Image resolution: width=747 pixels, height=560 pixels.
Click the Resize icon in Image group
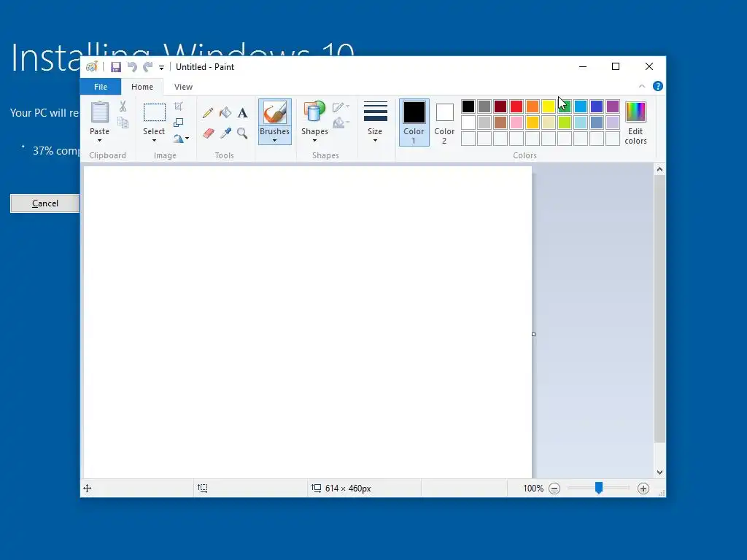coord(179,122)
